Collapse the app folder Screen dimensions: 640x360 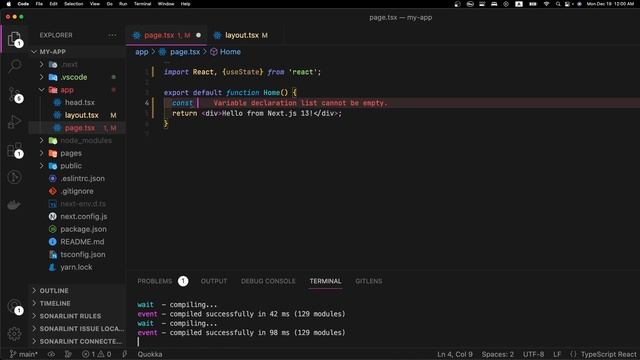(42, 90)
